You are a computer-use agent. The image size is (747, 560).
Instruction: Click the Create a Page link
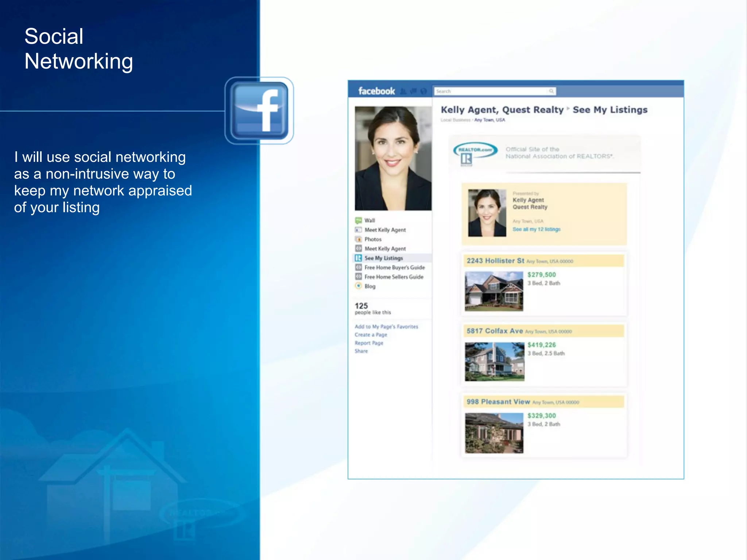click(371, 335)
